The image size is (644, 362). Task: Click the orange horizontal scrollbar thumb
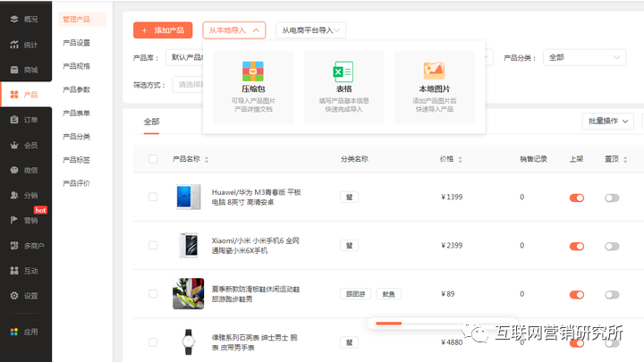pyautogui.click(x=388, y=324)
